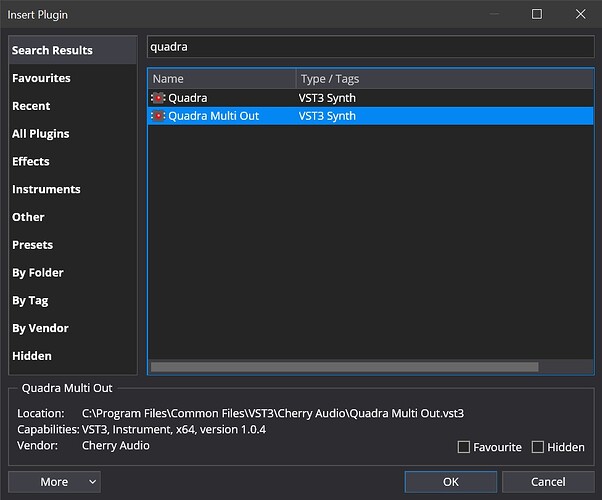Sort by Type / Tags column header
This screenshot has width=602, height=500.
(x=445, y=79)
